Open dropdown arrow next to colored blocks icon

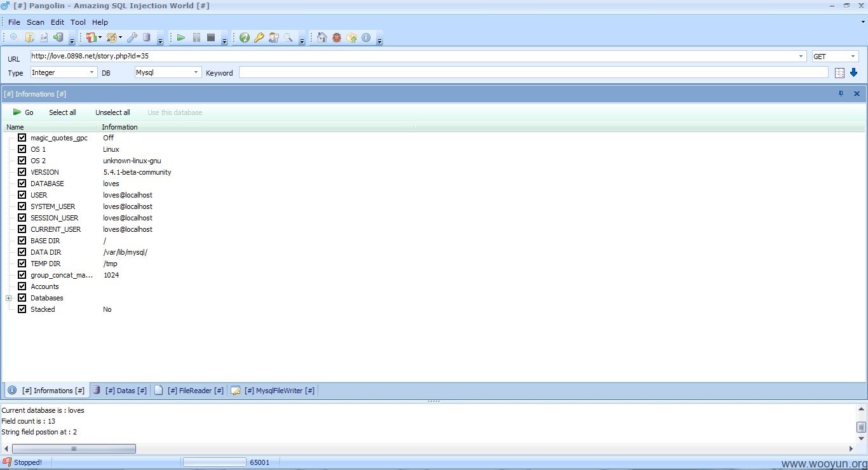100,37
